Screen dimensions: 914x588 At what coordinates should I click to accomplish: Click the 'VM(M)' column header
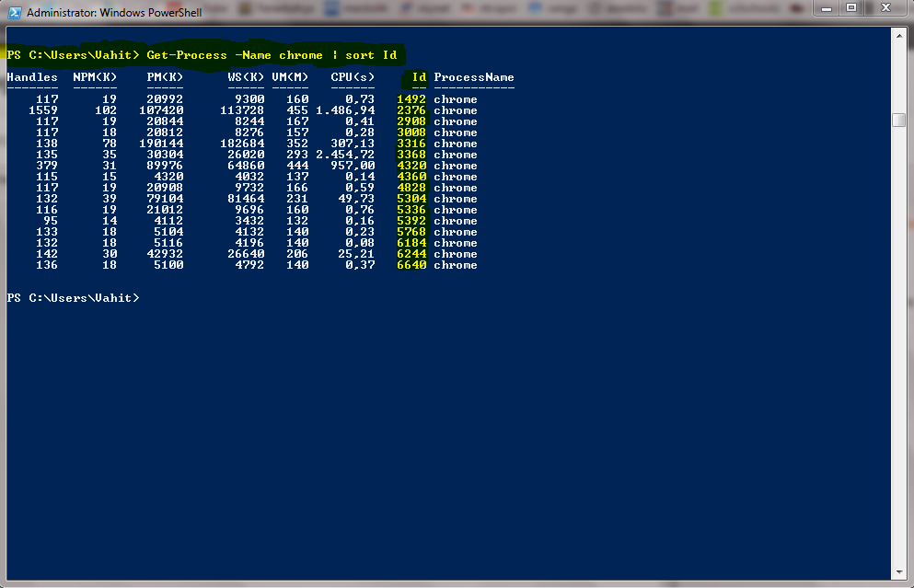(x=290, y=77)
